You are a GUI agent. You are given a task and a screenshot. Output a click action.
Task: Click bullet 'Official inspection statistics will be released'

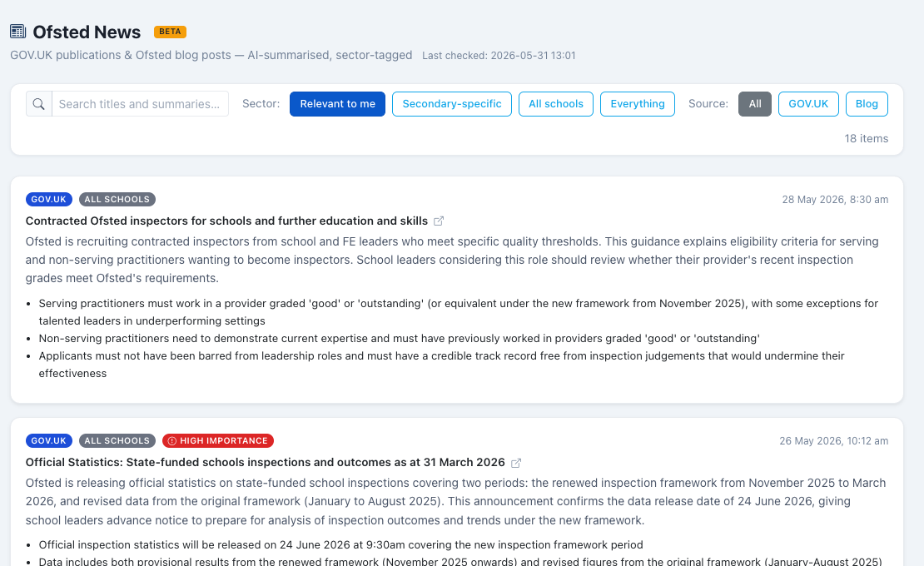340,545
